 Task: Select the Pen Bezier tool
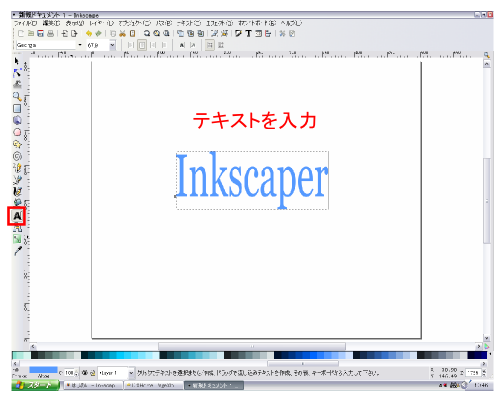(x=17, y=180)
